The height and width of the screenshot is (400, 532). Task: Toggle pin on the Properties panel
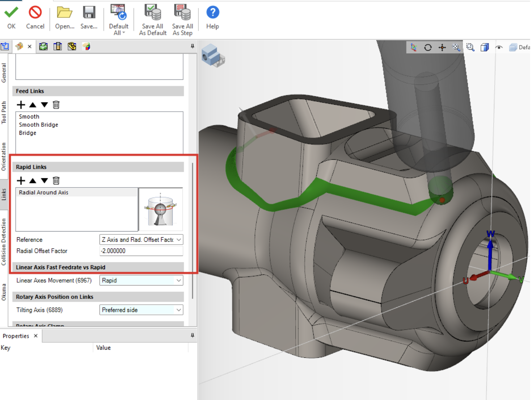click(x=192, y=336)
